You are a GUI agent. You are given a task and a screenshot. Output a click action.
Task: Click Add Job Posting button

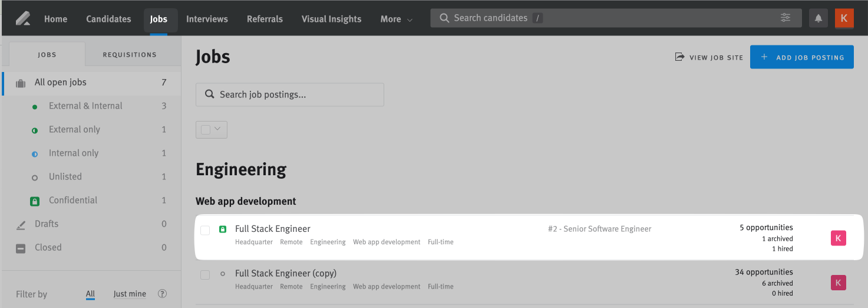point(802,57)
